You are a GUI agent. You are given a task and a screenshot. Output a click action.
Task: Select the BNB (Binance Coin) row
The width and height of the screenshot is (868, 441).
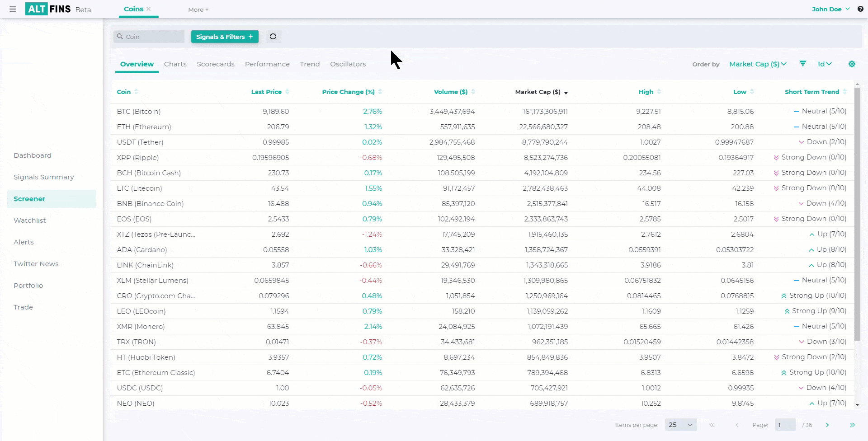(482, 203)
